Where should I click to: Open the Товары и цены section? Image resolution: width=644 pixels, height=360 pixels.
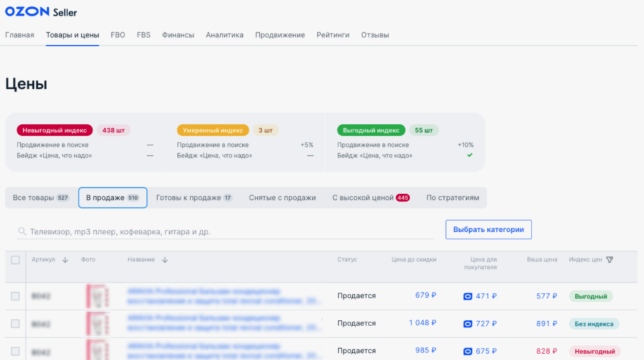(72, 35)
